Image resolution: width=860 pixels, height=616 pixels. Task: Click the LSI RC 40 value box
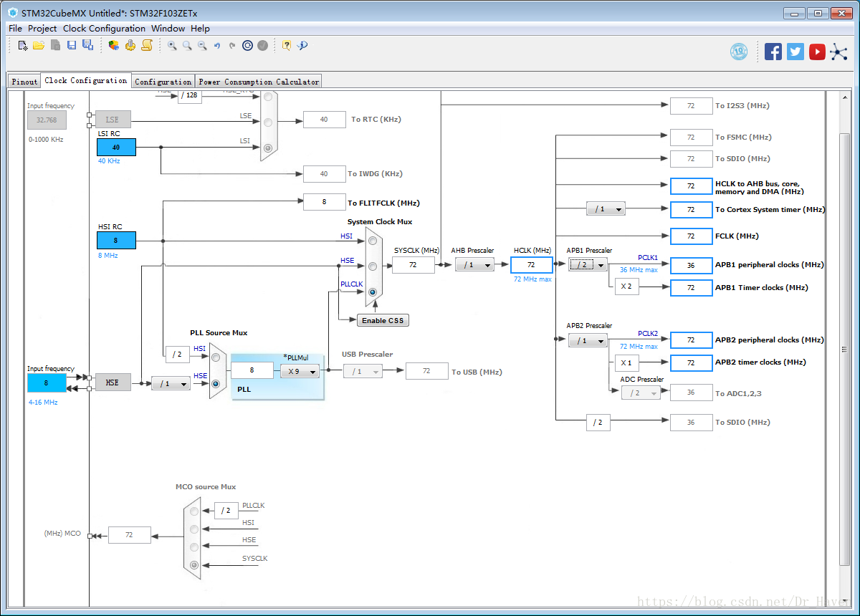[x=116, y=147]
